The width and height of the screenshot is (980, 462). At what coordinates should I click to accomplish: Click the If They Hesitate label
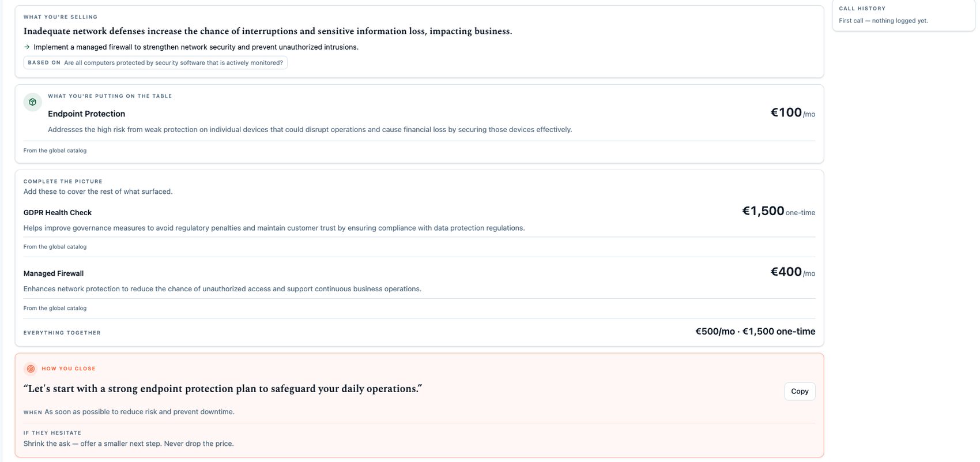pos(52,433)
